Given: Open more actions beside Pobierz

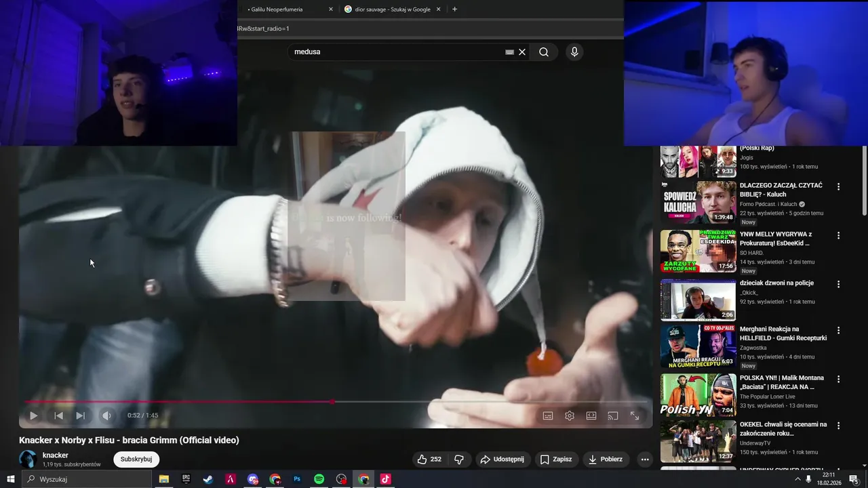Looking at the screenshot, I should [x=645, y=460].
